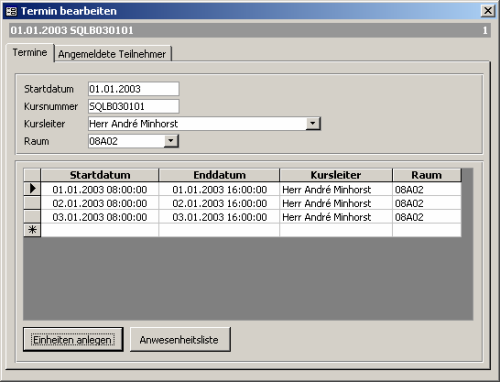
Task: Click the Raum column header in the table
Action: (427, 175)
